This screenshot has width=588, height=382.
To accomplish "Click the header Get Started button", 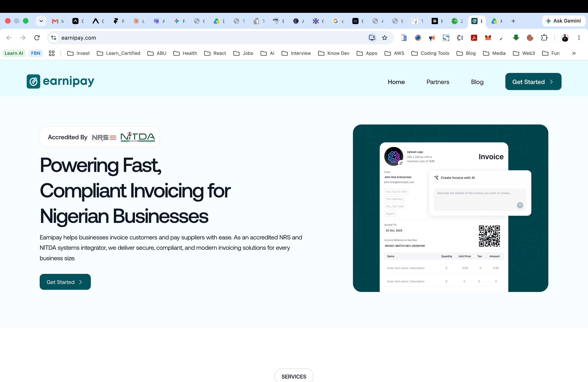I will pyautogui.click(x=533, y=81).
